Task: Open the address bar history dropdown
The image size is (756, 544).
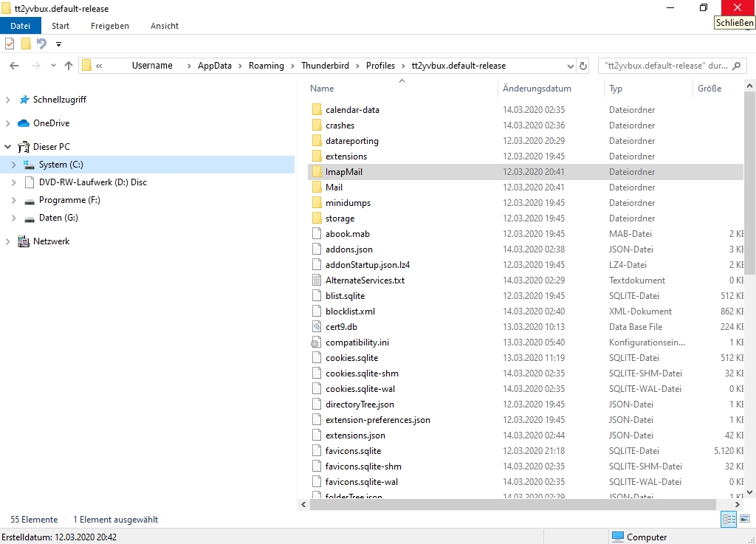Action: coord(571,66)
